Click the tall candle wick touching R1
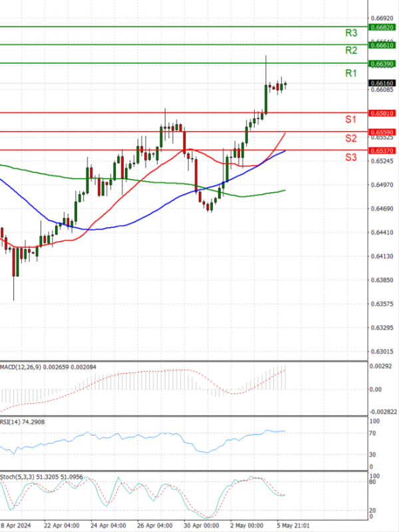The width and height of the screenshot is (399, 532). click(x=266, y=69)
